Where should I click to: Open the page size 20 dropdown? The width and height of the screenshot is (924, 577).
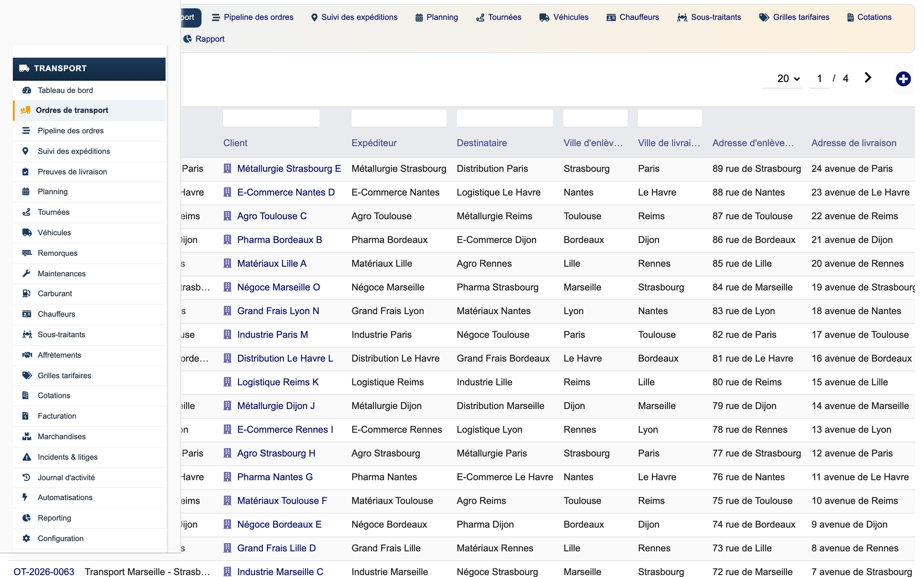782,79
